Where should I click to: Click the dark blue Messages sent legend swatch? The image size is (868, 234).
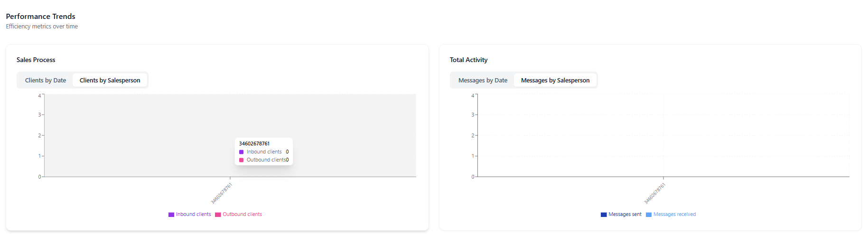tap(604, 215)
